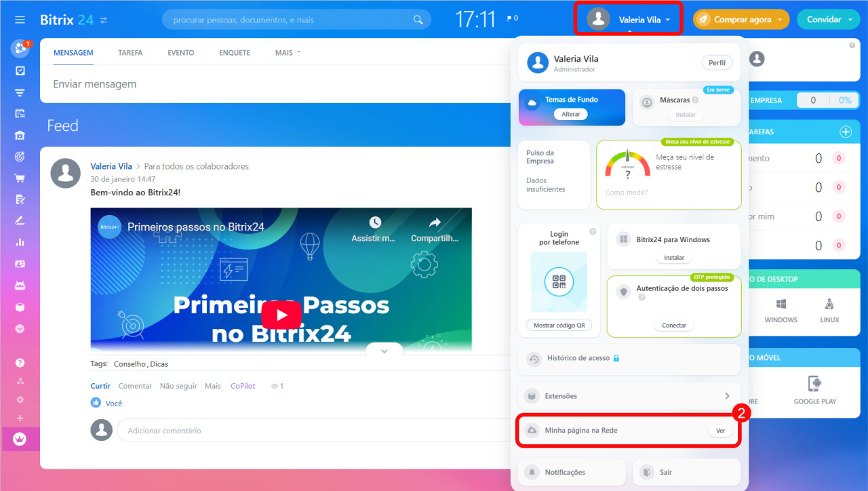Switch to the EVENTO tab

coord(181,52)
